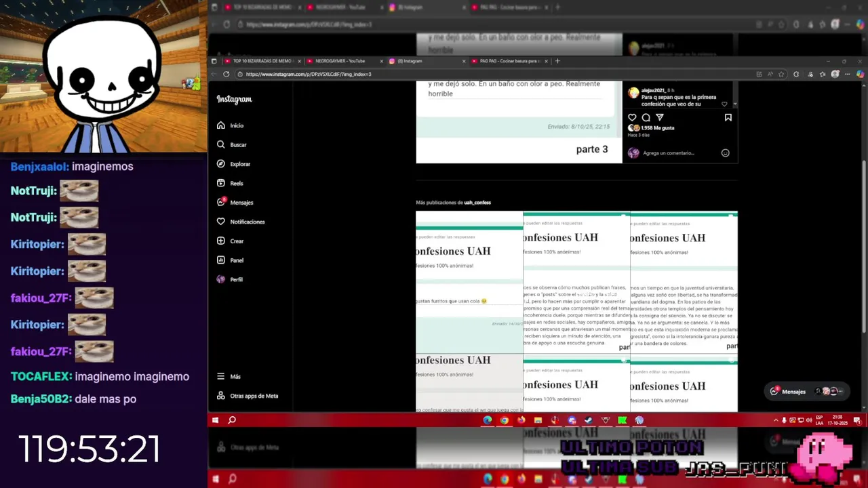Click Crear plus icon in sidebar
Viewport: 868px width, 488px height.
(221, 241)
